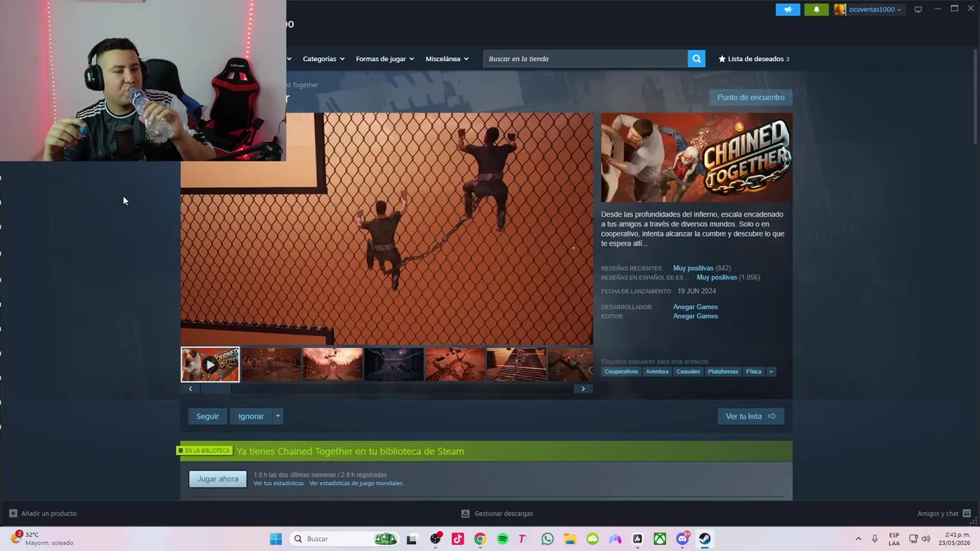Click the Seguir button
This screenshot has width=980, height=551.
pos(207,416)
